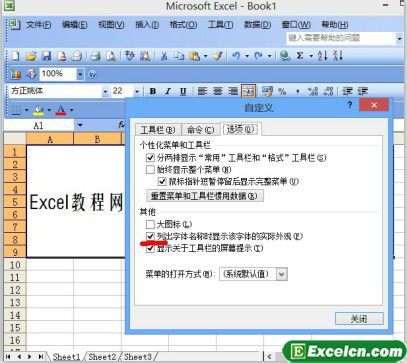Center text in the cell
The width and height of the screenshot is (407, 363).
[217, 91]
